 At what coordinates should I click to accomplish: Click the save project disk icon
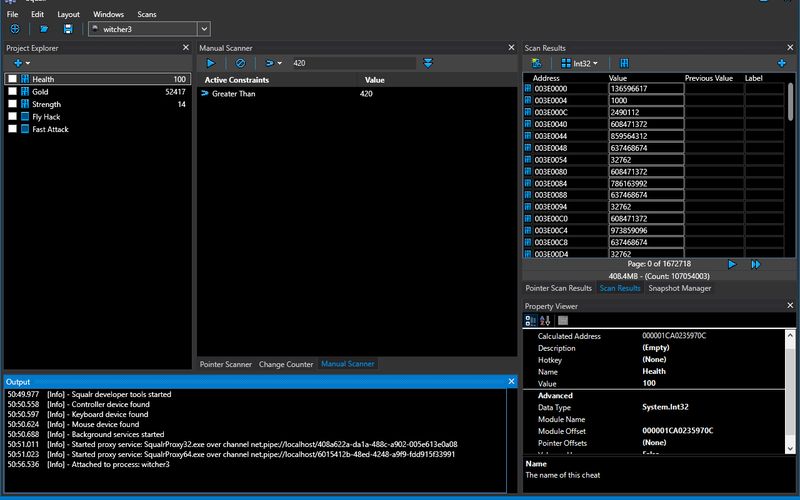click(68, 29)
